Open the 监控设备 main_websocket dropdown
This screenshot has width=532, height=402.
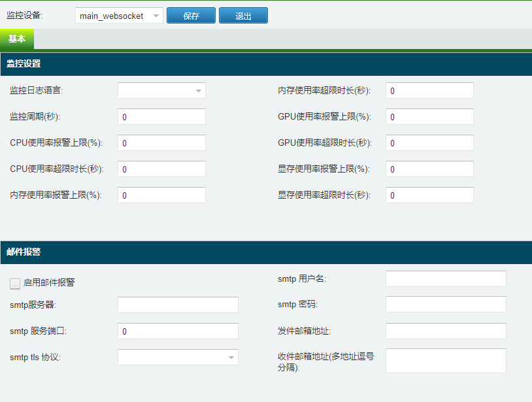[x=119, y=16]
